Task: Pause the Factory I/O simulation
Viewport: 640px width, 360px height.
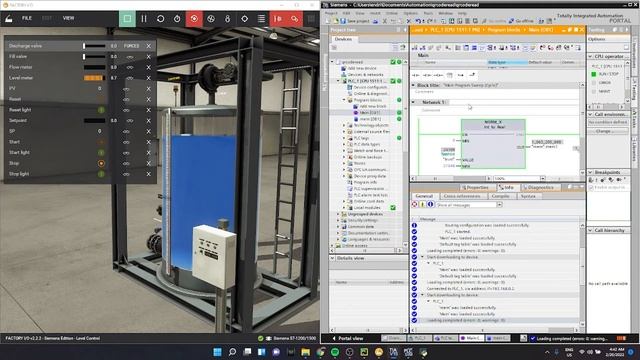Action: (144, 19)
